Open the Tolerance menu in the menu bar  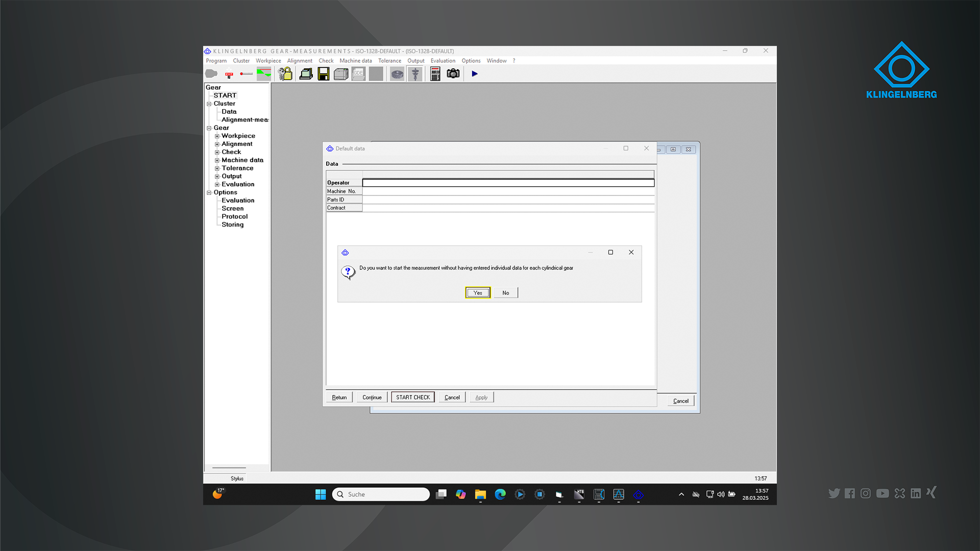[390, 61]
